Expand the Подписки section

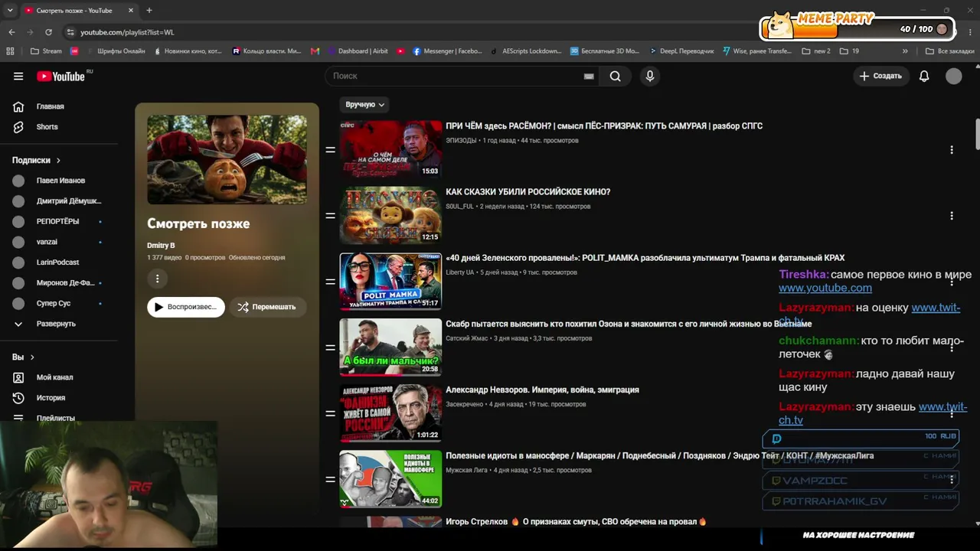coord(36,160)
